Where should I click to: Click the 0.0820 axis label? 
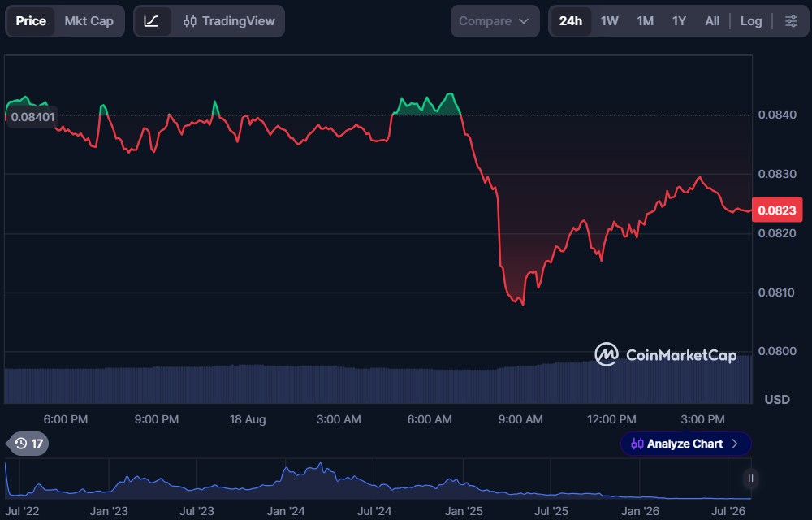[x=777, y=233]
